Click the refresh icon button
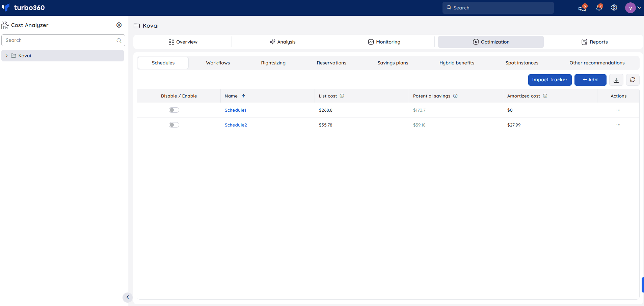Viewport: 644px width, 306px height. [633, 80]
